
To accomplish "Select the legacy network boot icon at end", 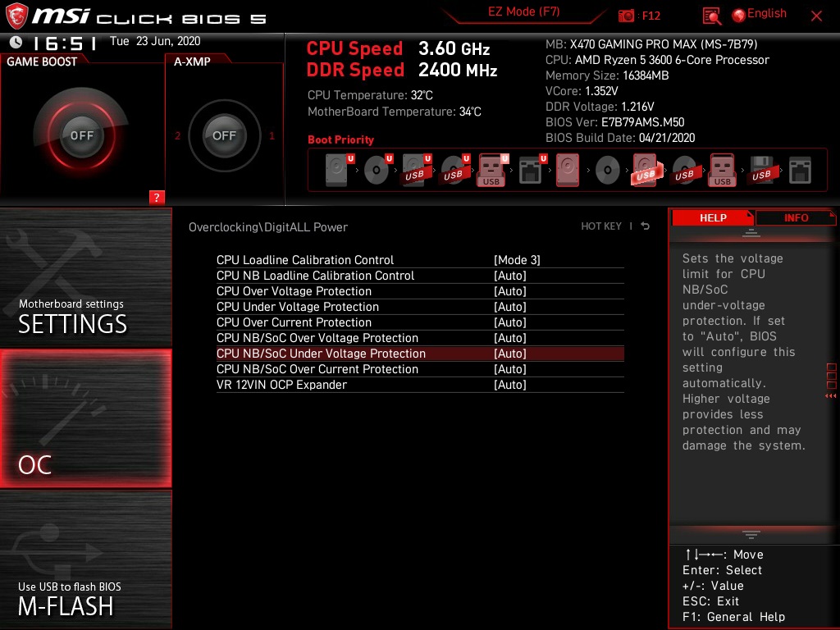I will pyautogui.click(x=800, y=170).
